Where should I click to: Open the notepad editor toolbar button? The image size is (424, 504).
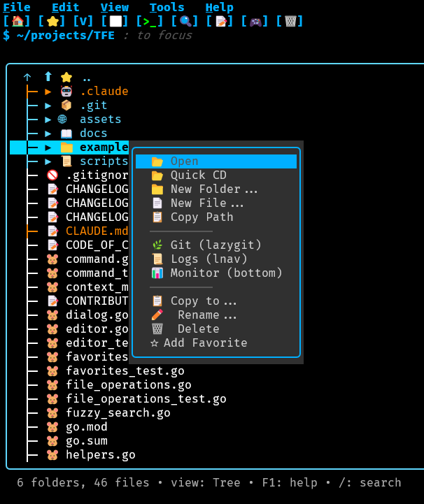(220, 21)
